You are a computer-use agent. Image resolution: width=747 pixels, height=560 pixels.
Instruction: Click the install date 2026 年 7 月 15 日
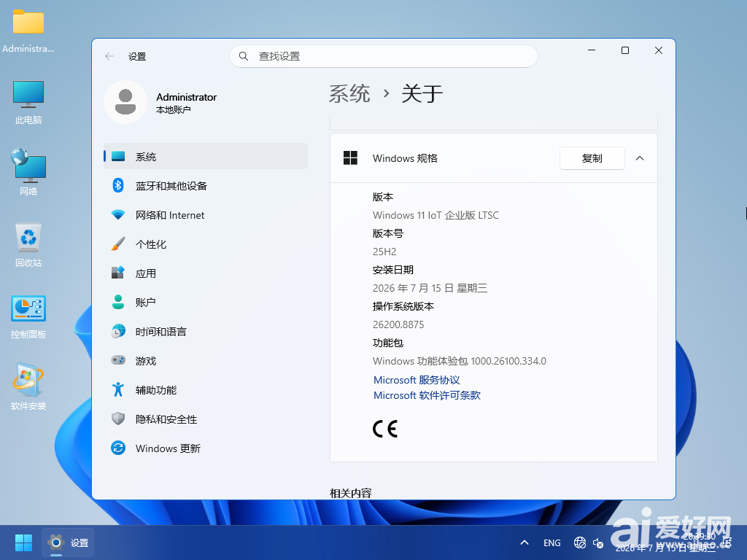click(x=430, y=288)
